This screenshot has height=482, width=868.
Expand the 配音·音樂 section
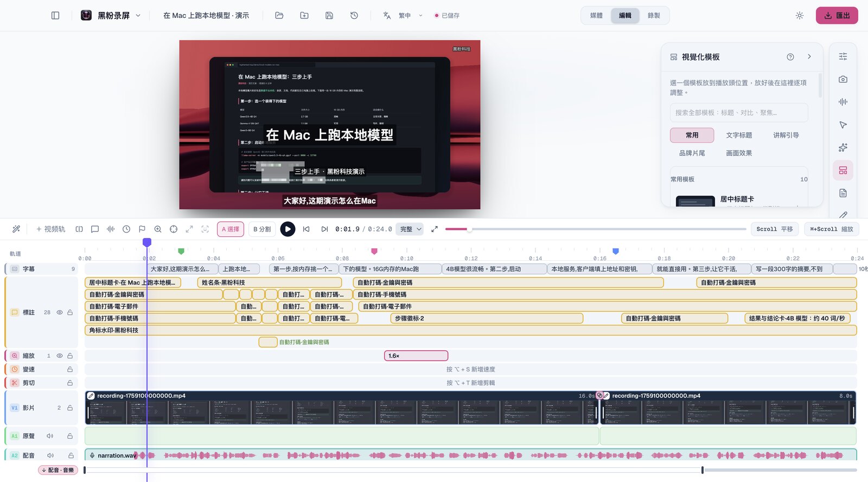58,470
